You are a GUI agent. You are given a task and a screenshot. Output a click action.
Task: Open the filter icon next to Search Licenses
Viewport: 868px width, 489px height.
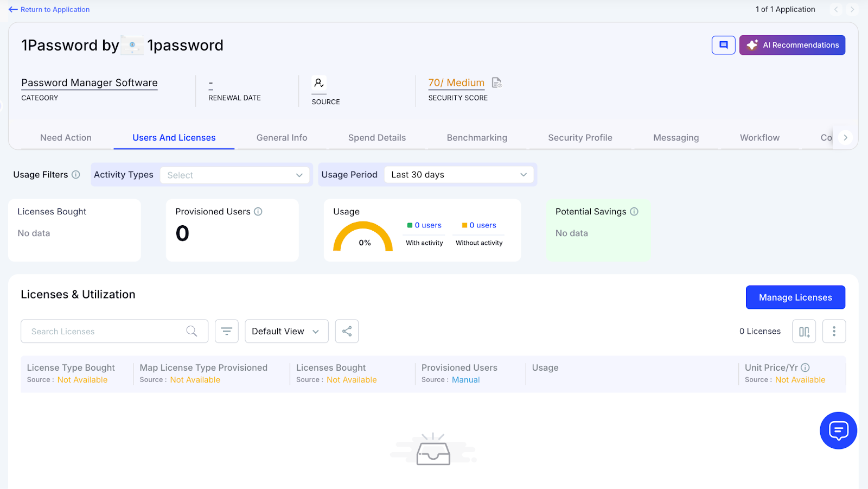click(227, 331)
